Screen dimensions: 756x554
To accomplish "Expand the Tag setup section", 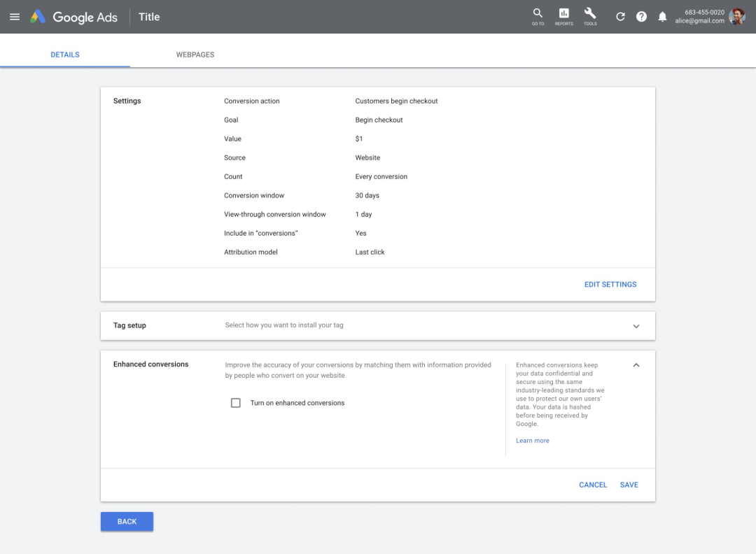I will [x=636, y=326].
